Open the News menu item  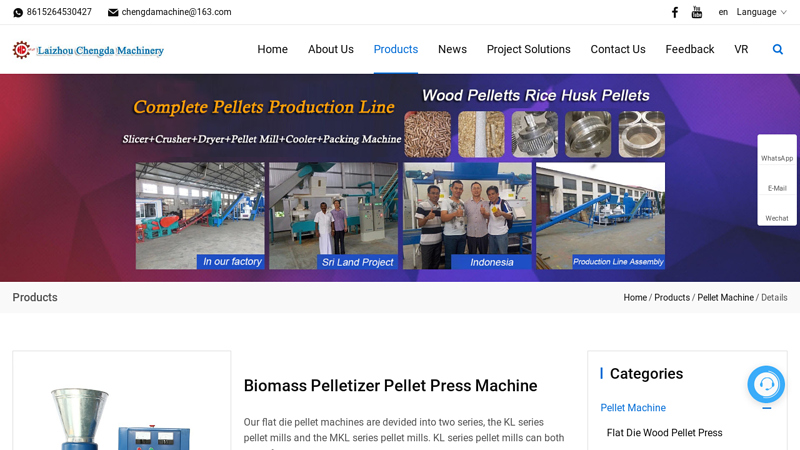452,49
